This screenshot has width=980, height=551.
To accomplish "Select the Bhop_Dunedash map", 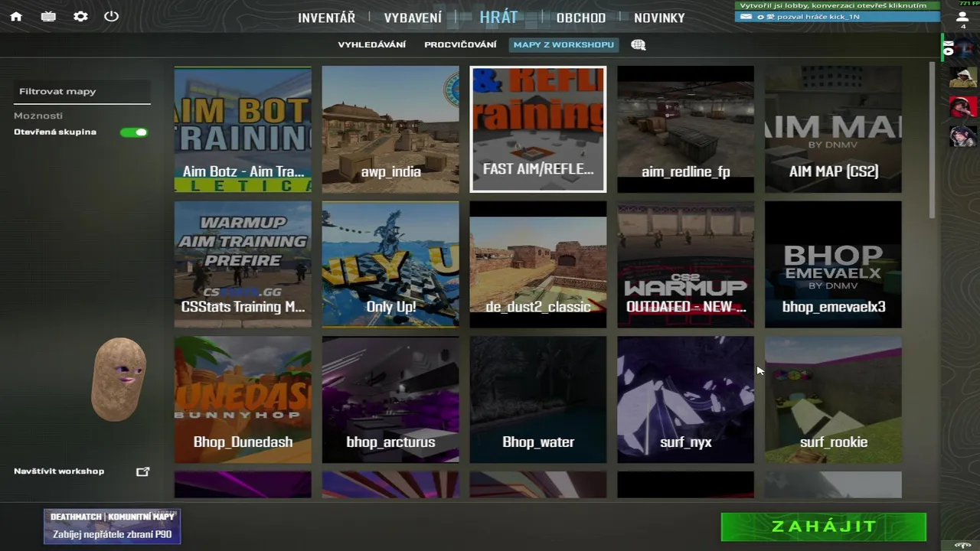I will pyautogui.click(x=243, y=400).
